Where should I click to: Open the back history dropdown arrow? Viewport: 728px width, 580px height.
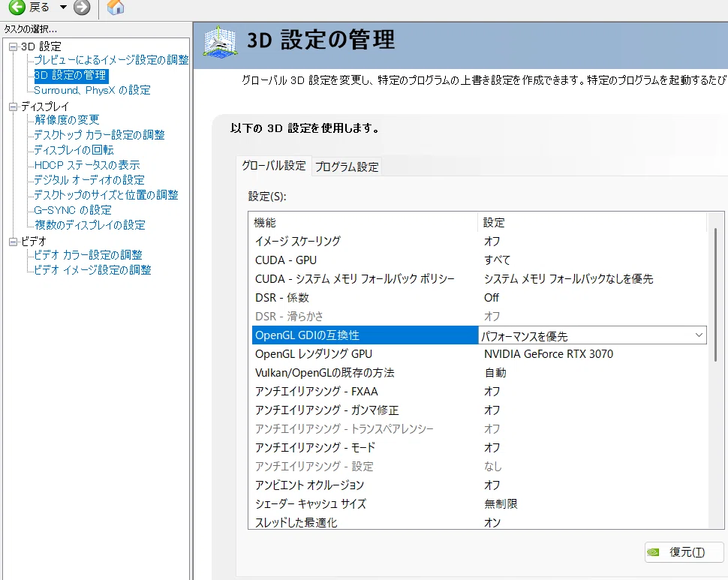coord(64,7)
